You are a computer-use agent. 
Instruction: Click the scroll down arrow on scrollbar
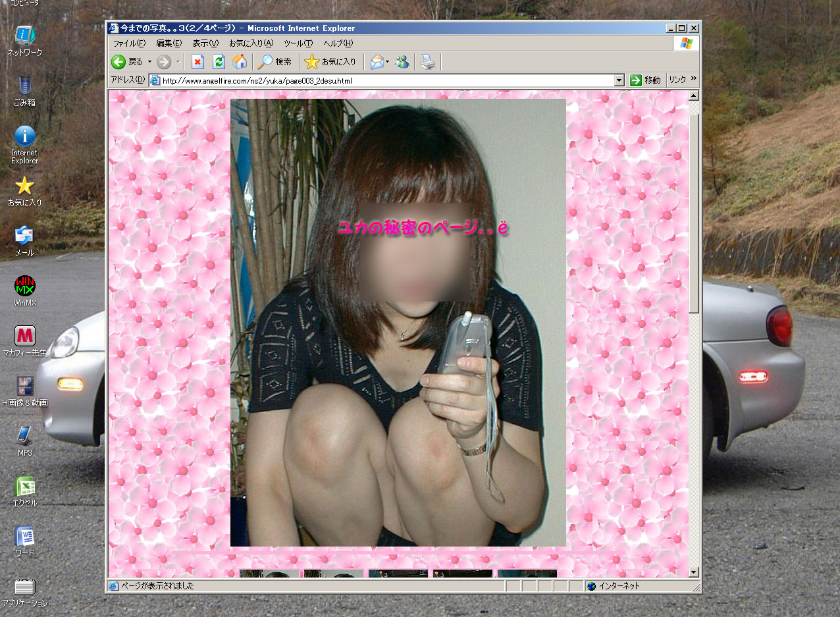(x=694, y=572)
